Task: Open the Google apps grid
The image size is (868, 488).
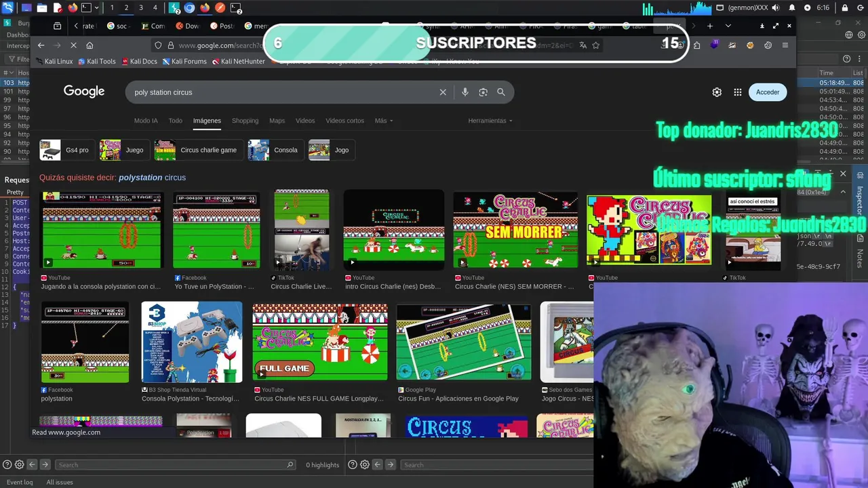Action: point(738,92)
